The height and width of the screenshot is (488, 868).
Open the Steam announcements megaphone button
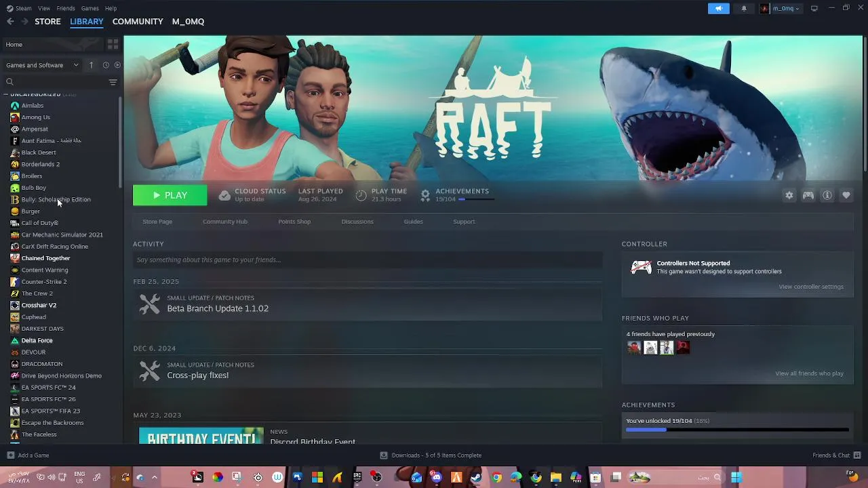point(718,8)
